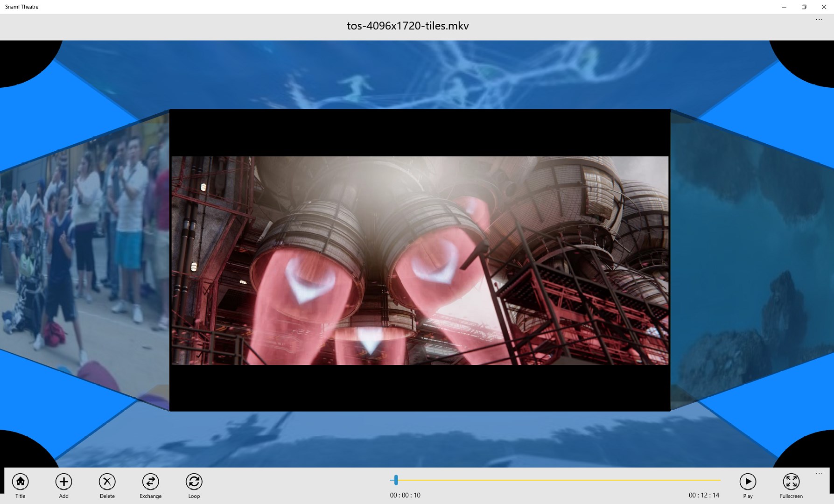Click the total duration 00 : 12 : 14
Viewport: 834px width, 504px height.
704,495
